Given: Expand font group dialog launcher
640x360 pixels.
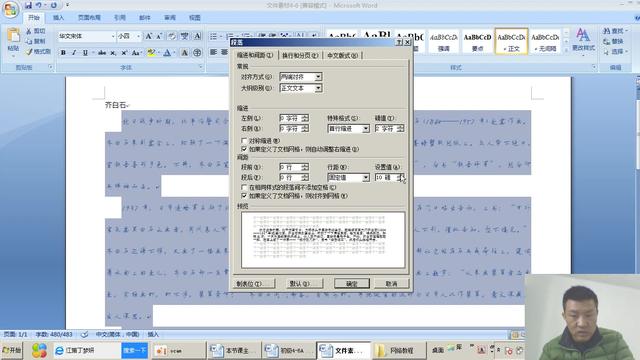Looking at the screenshot, I should [x=201, y=67].
